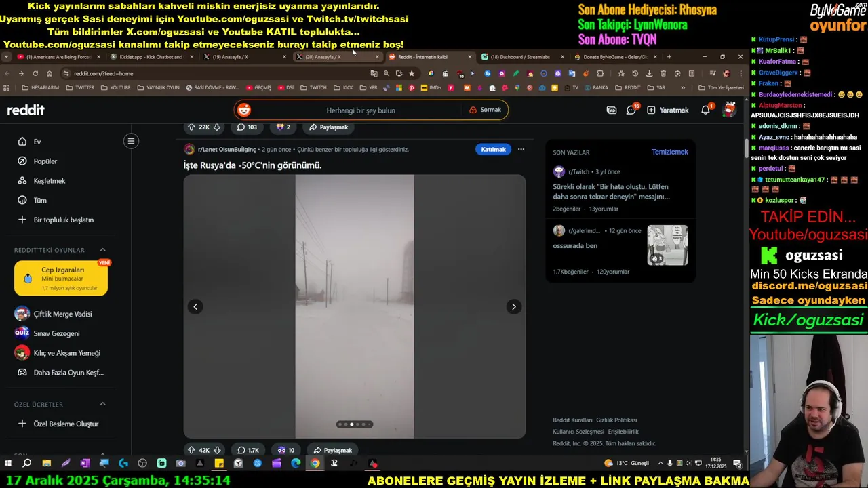Open the TWITTER bookmarks folder

[80, 87]
